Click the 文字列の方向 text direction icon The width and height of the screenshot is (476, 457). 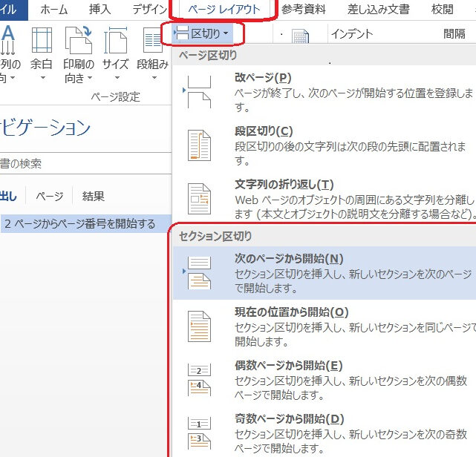8,40
